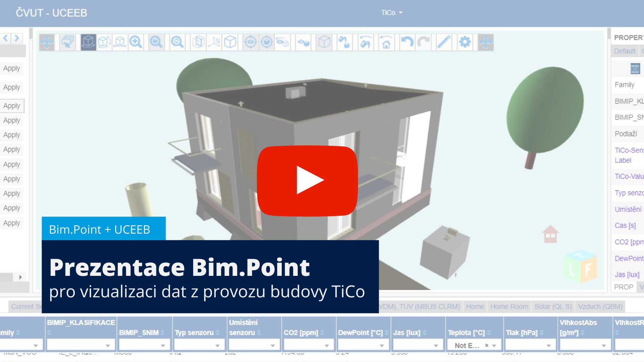Sort by BIMIP_SNIM column

163,333
